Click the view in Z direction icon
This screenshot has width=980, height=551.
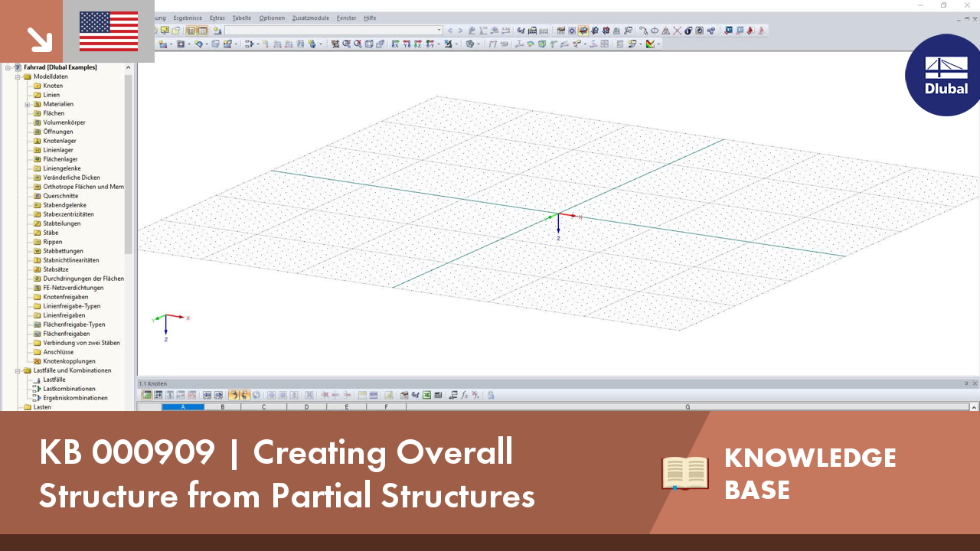[x=418, y=44]
